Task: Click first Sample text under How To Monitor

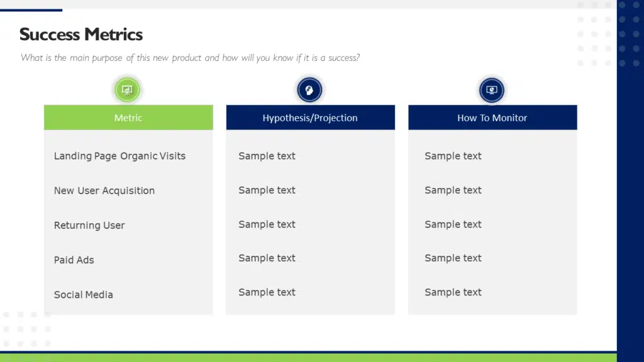Action: pyautogui.click(x=453, y=156)
